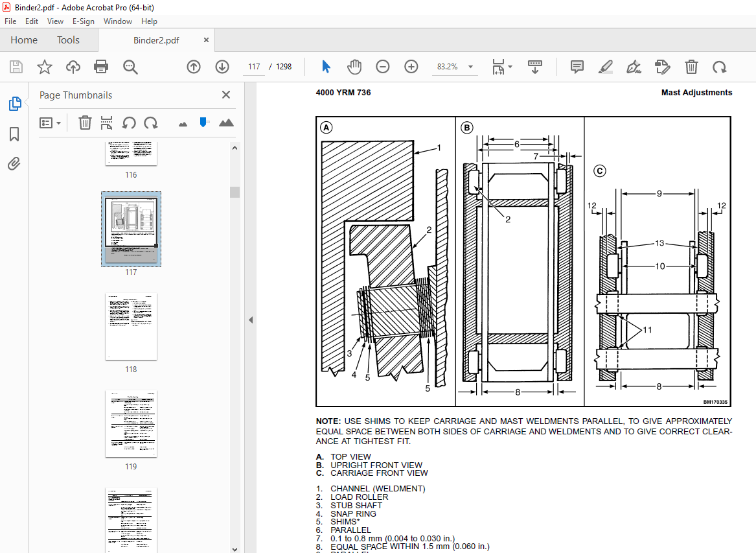
Task: Click the Save file icon
Action: (x=16, y=67)
